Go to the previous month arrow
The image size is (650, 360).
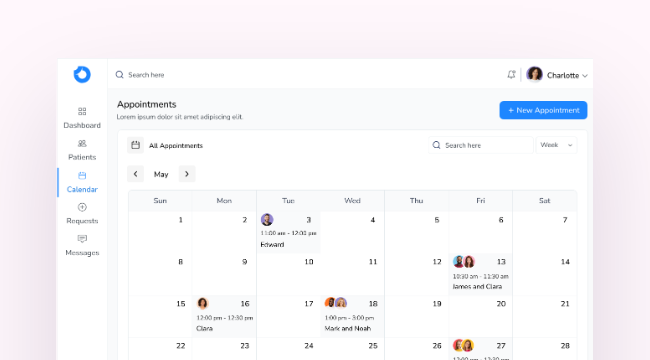135,174
